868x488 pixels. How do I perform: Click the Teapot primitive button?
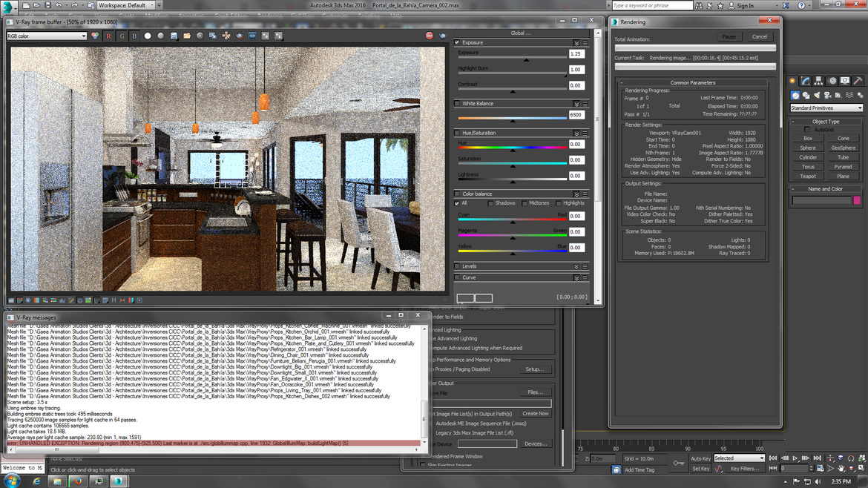808,176
